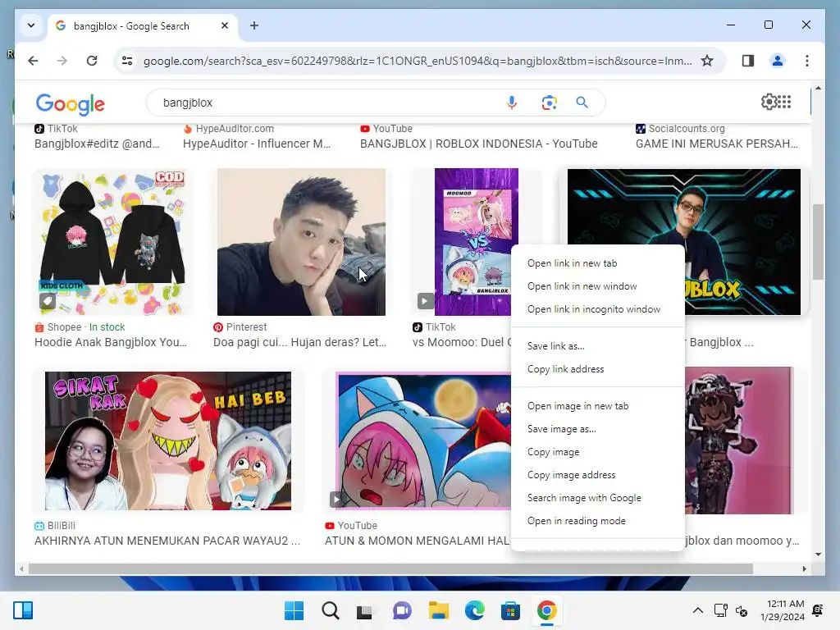Click the Hoodie Anak Bangjblox You... link
The width and height of the screenshot is (840, 630).
pyautogui.click(x=111, y=342)
